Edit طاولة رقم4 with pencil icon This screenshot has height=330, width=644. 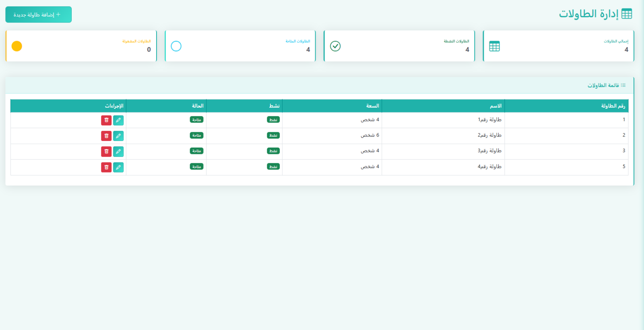(118, 167)
